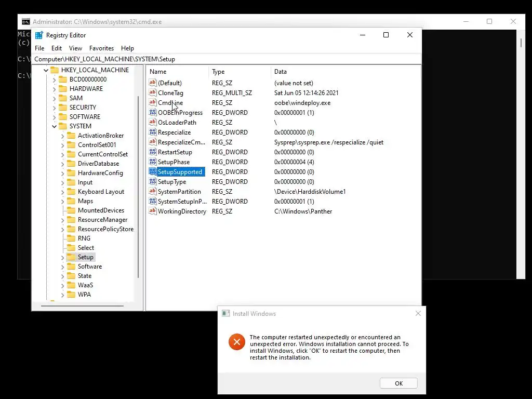Expand the Setup key in tree
Viewport: 532px width, 399px height.
[x=62, y=258]
